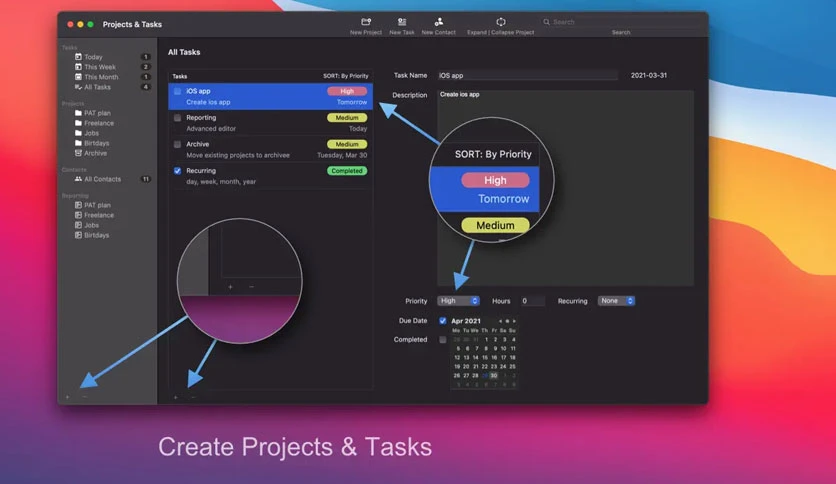Click the Reporting task title
The width and height of the screenshot is (836, 484).
[x=201, y=118]
